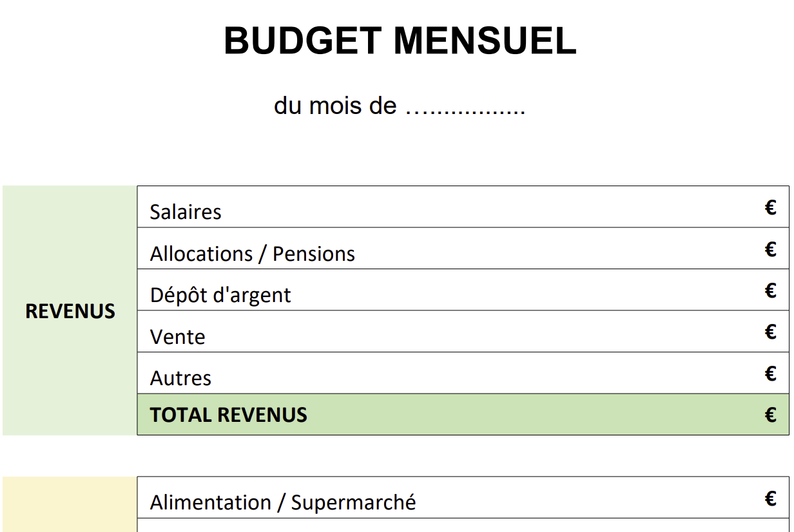Click the 'du mois de' text

[335, 106]
